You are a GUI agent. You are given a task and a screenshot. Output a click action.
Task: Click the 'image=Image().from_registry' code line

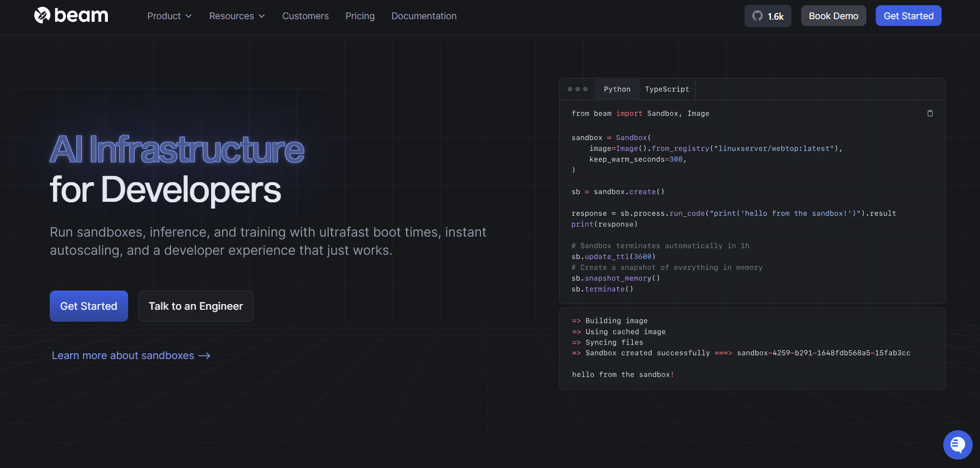716,149
